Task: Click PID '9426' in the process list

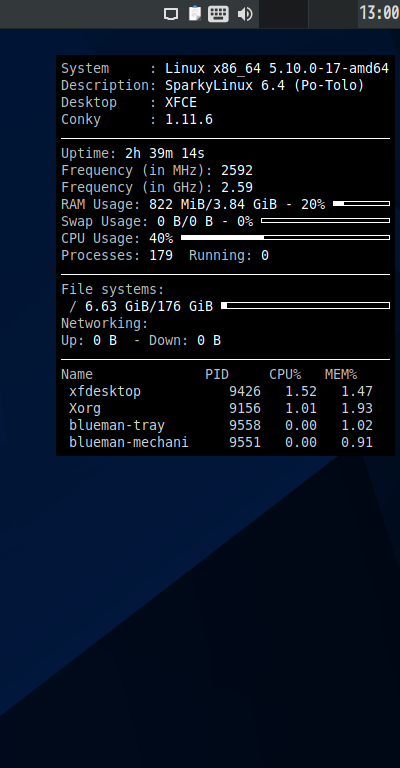Action: [x=245, y=391]
